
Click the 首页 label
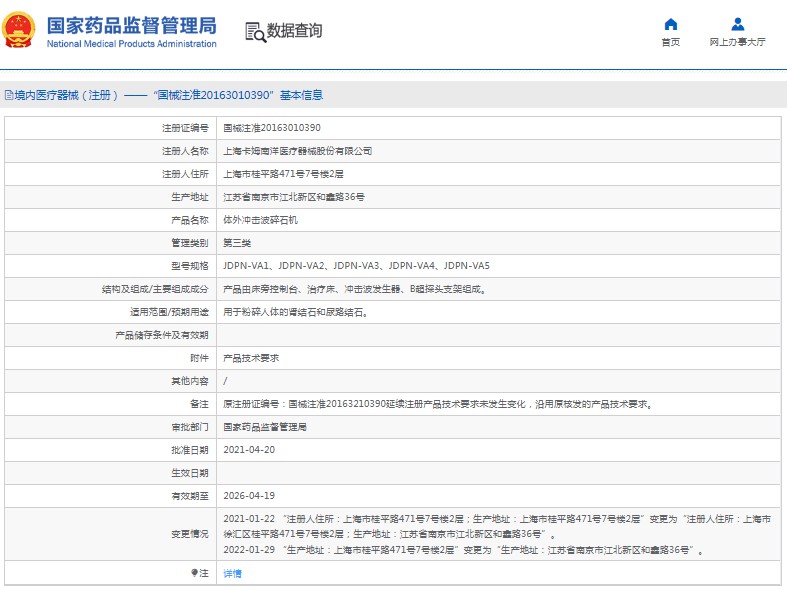coord(671,42)
